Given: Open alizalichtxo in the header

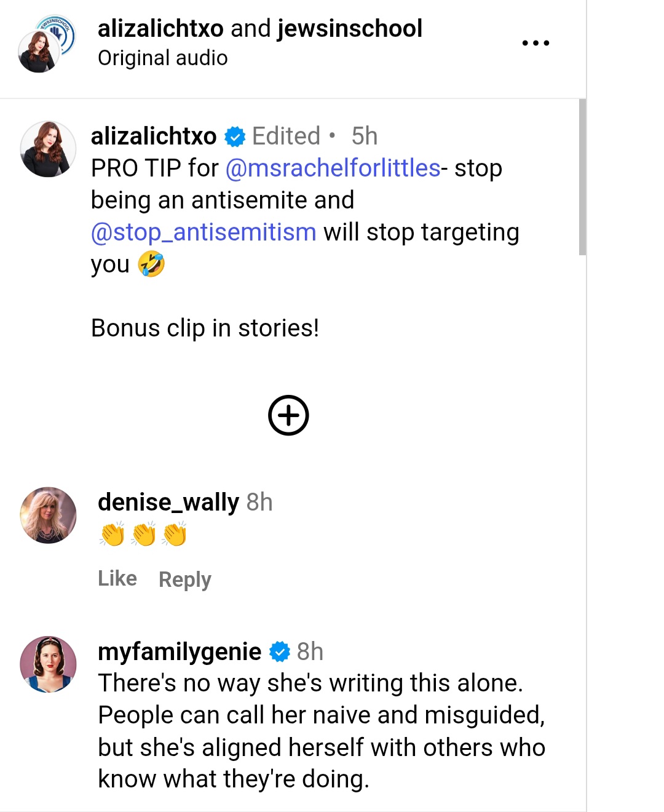Looking at the screenshot, I should point(160,28).
